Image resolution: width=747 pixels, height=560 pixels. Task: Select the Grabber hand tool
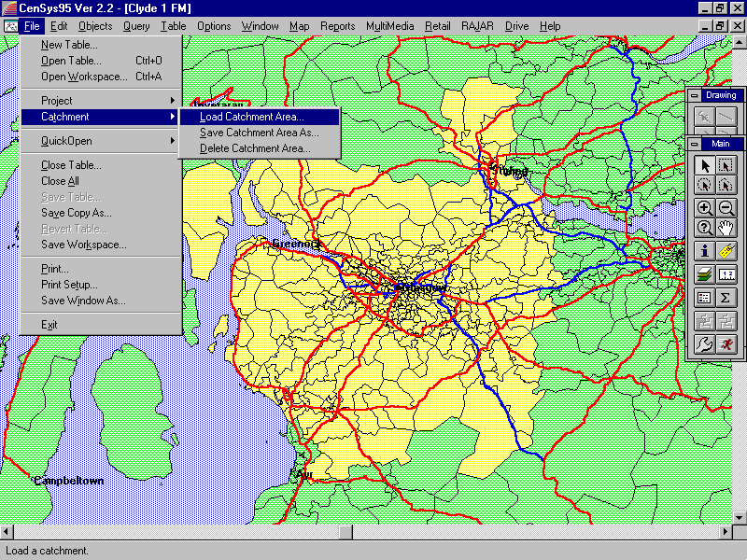tap(726, 228)
